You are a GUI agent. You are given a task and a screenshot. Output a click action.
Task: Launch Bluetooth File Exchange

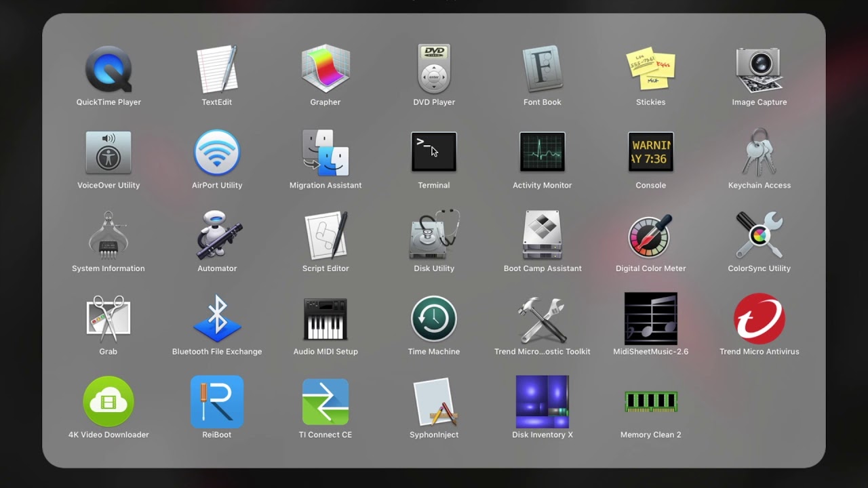(217, 319)
